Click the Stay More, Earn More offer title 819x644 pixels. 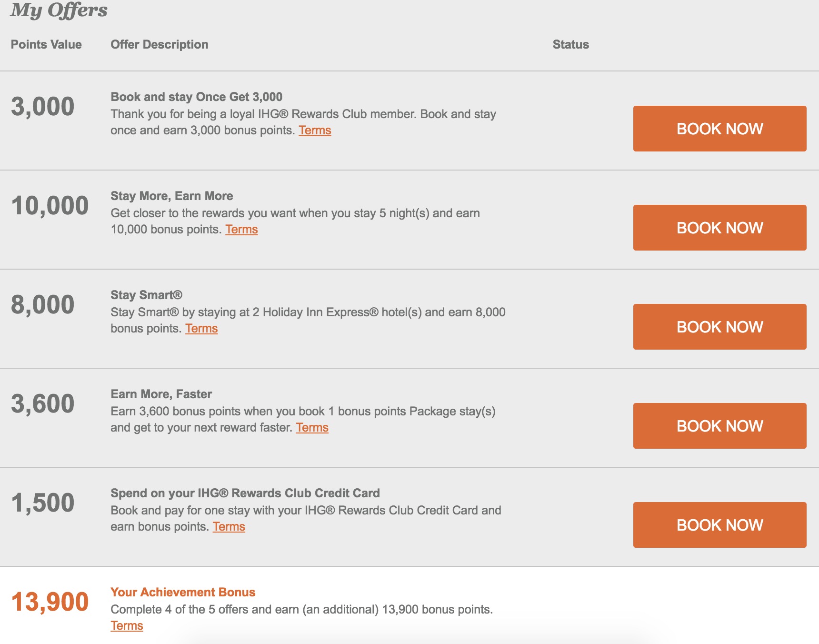172,196
